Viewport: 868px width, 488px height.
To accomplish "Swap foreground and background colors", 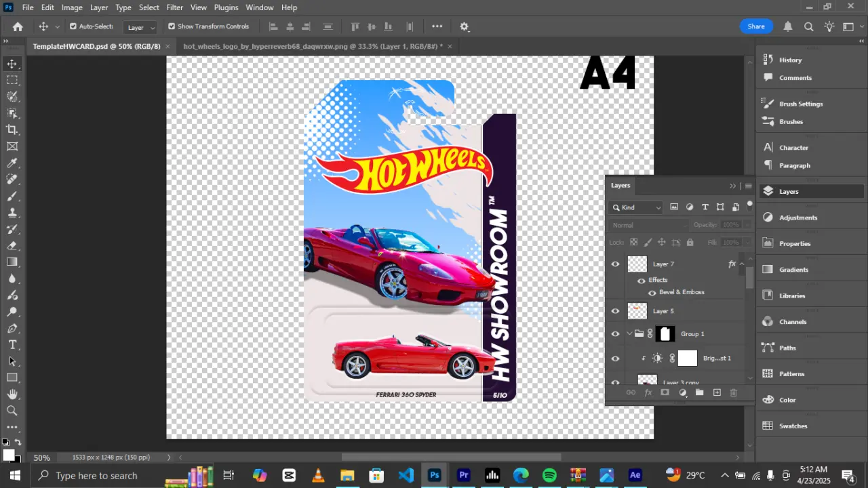I will click(x=18, y=443).
